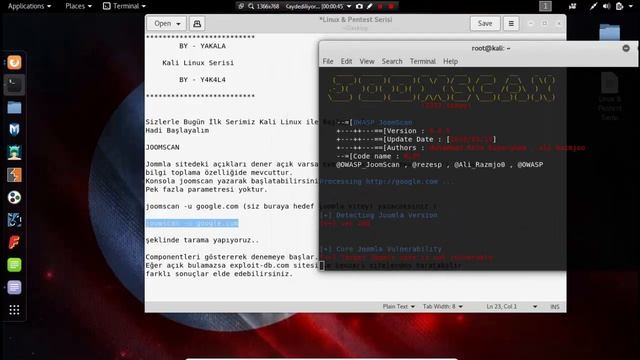Open line and column position dropdown arrow

535,307
